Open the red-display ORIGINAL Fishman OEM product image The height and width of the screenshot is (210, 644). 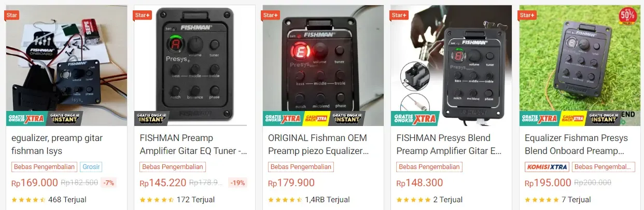click(x=323, y=65)
